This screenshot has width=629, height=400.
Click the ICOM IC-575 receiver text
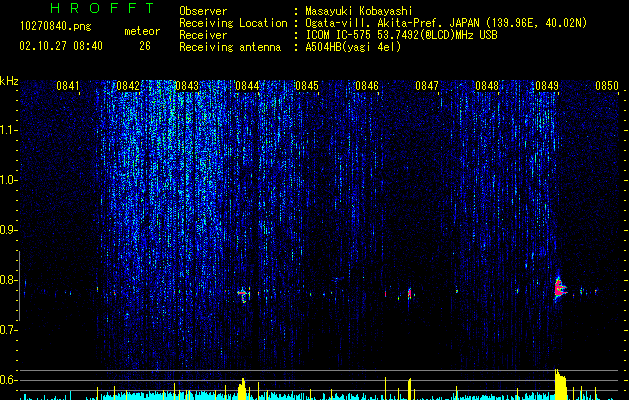[401, 35]
